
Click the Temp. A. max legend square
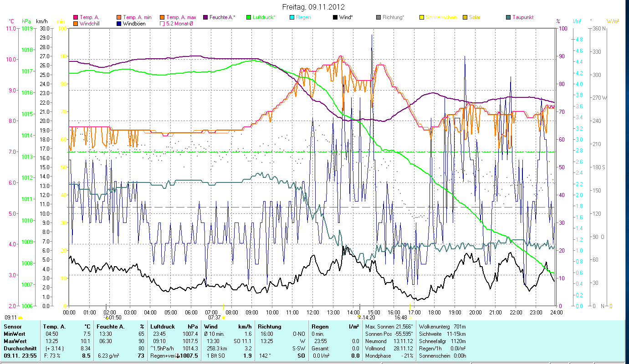coord(162,17)
